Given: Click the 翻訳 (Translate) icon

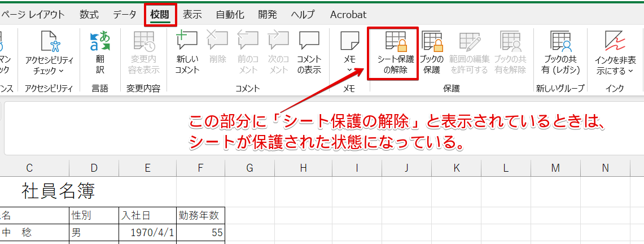Looking at the screenshot, I should click(100, 53).
